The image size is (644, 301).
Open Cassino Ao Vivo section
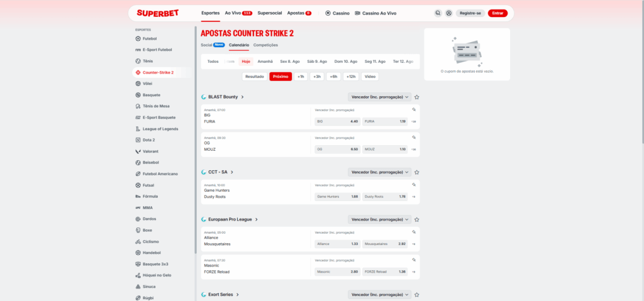[376, 13]
